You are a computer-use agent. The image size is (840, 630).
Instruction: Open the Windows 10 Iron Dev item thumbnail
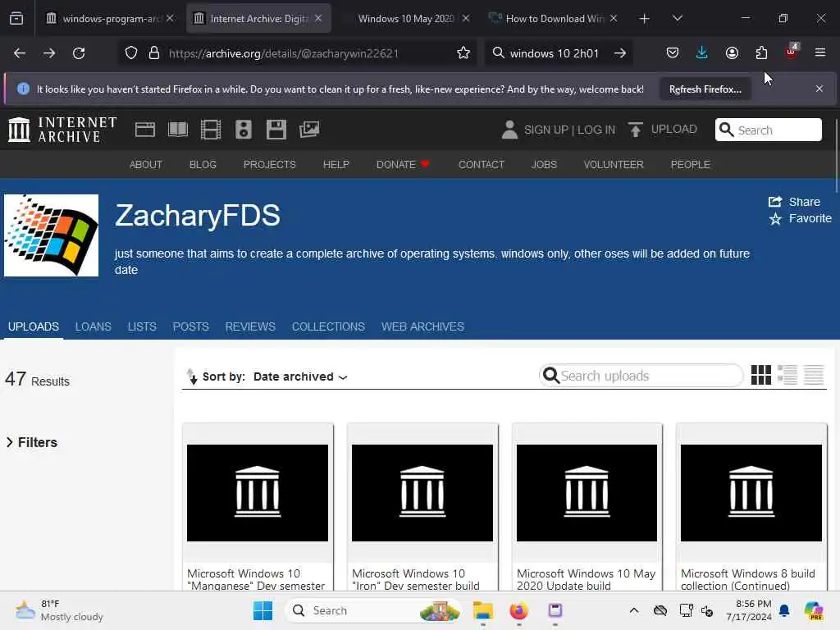(x=422, y=492)
